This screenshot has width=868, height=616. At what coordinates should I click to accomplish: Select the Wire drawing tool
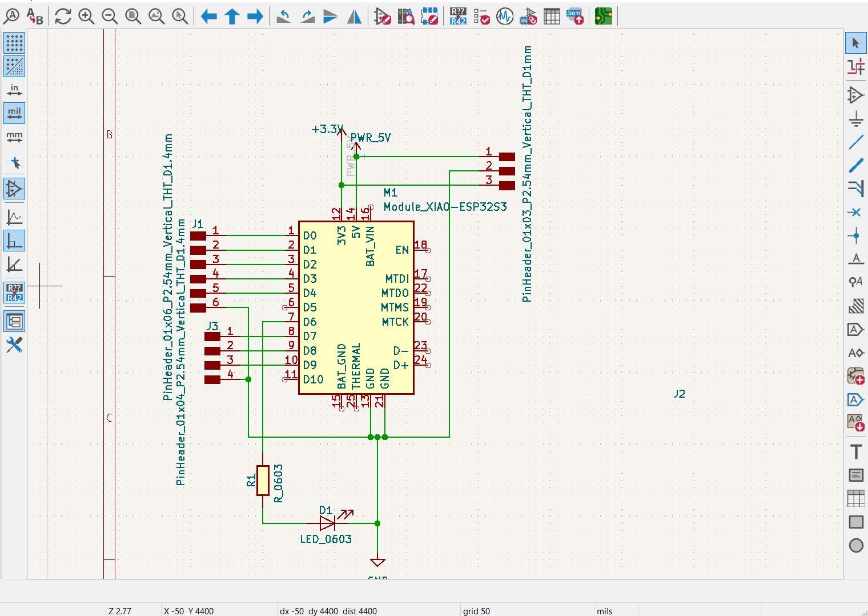[855, 142]
